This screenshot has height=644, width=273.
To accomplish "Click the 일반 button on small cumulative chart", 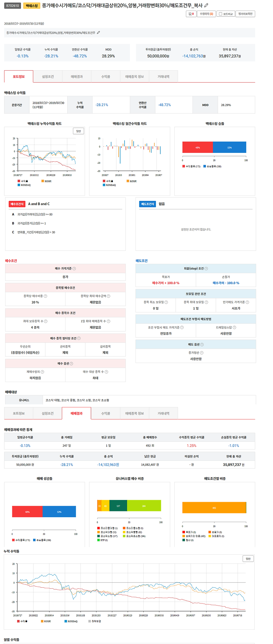I will [78, 131].
